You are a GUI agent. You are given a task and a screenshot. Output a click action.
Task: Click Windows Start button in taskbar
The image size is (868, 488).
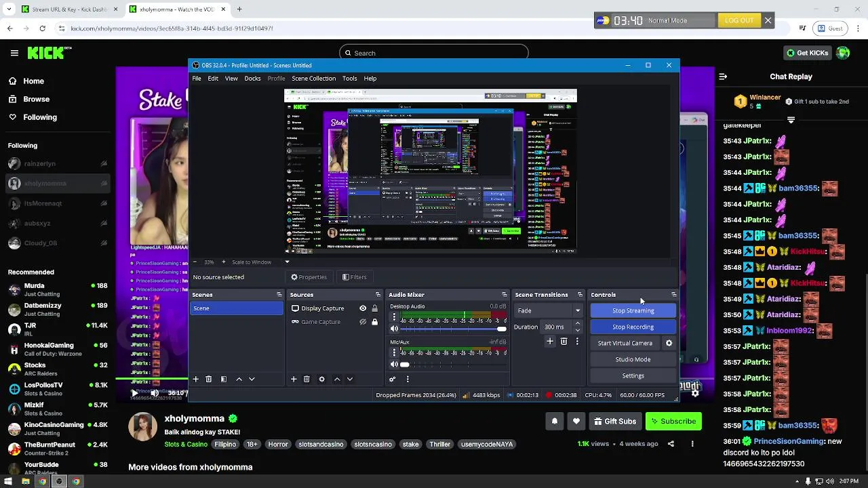tap(8, 482)
